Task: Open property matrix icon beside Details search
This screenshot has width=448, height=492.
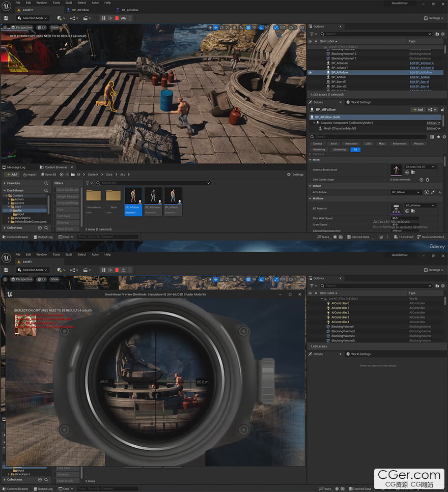Action: coord(432,137)
